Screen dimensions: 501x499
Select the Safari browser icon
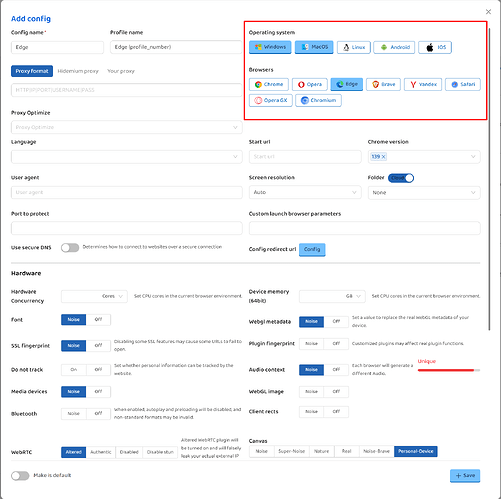click(x=463, y=84)
